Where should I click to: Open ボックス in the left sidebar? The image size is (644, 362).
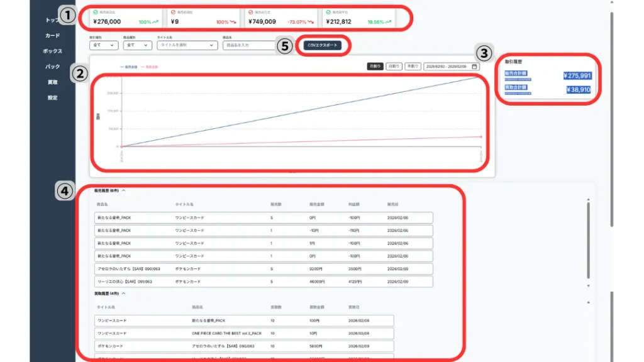tap(53, 51)
